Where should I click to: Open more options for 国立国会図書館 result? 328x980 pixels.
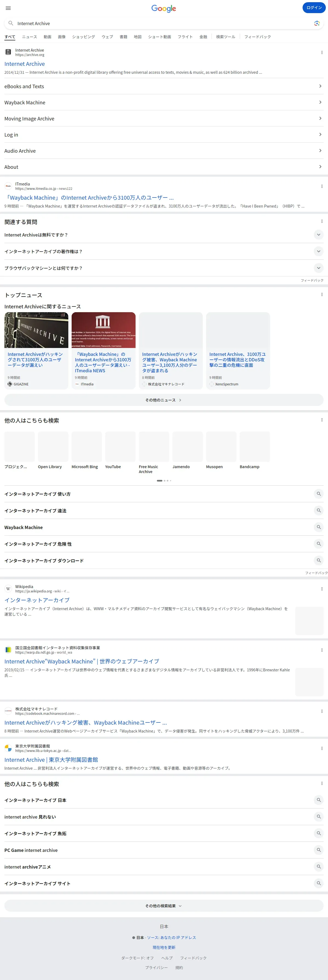point(321,650)
